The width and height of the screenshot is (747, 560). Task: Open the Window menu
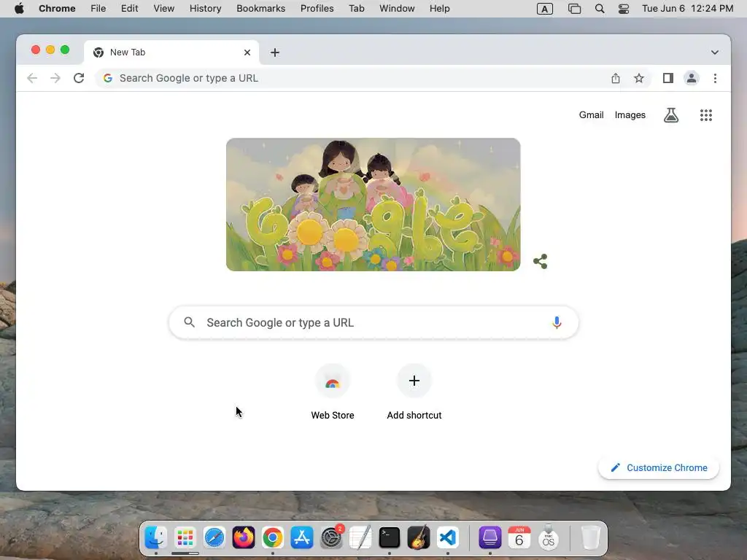click(397, 9)
